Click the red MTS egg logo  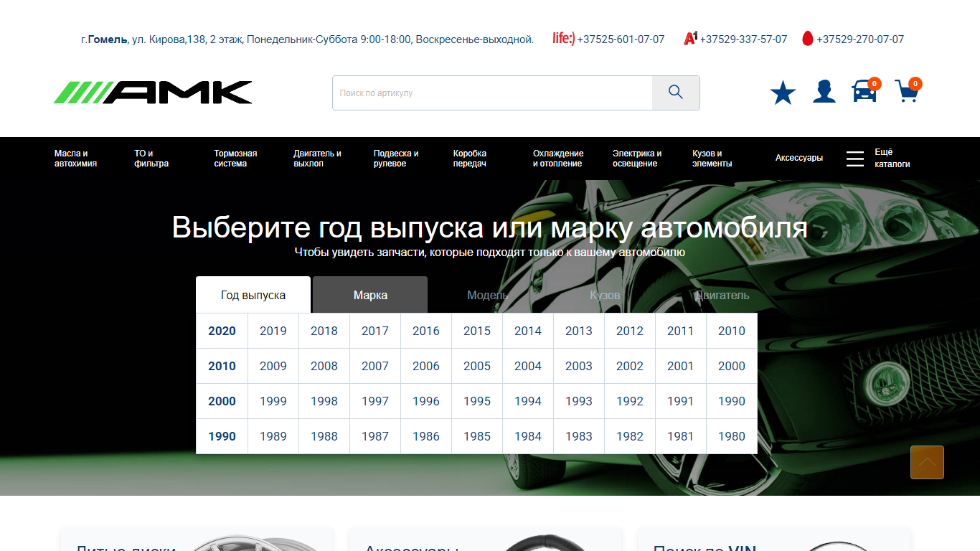coord(807,39)
